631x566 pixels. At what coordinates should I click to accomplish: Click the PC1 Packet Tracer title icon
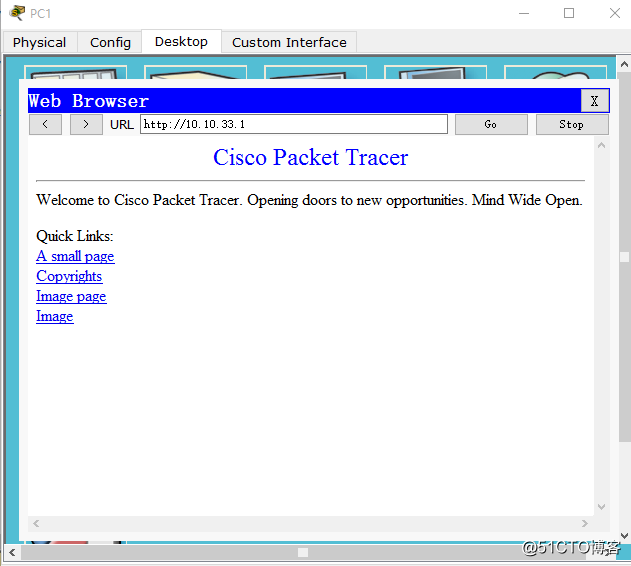pyautogui.click(x=17, y=13)
